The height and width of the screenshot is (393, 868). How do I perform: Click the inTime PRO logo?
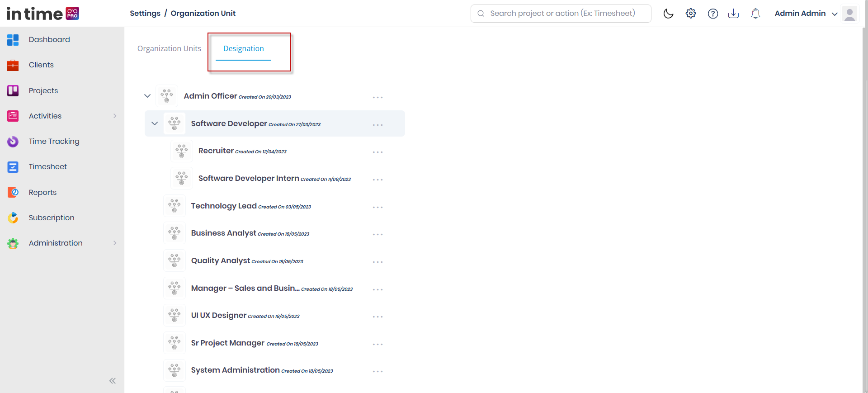click(x=43, y=14)
